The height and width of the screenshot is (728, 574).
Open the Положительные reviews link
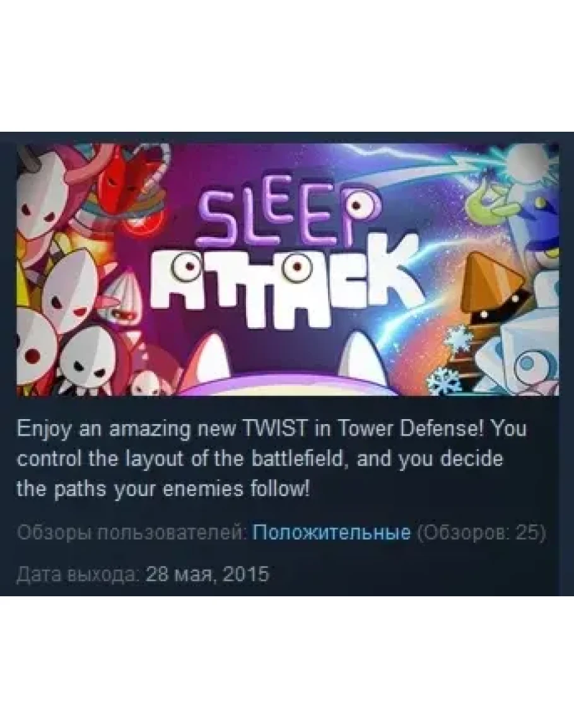pos(331,532)
